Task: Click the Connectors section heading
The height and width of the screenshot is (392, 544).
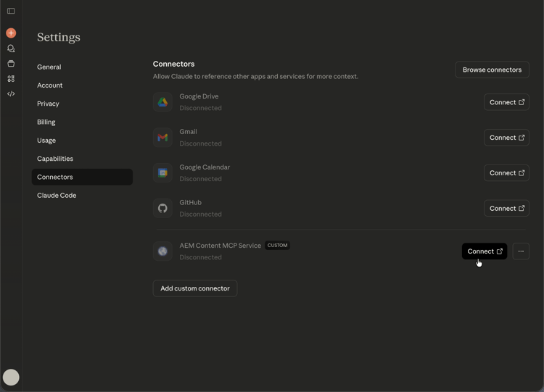Action: click(x=173, y=64)
